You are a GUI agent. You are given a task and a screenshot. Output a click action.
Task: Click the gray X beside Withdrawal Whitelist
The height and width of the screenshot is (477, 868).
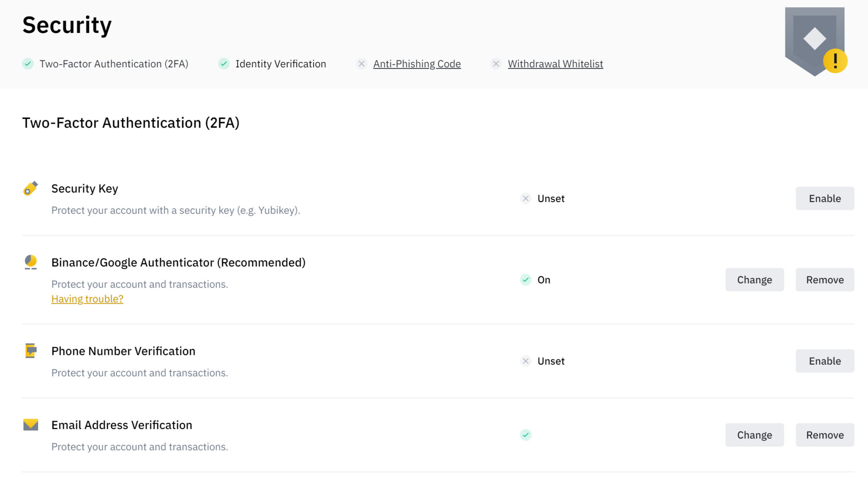(496, 64)
